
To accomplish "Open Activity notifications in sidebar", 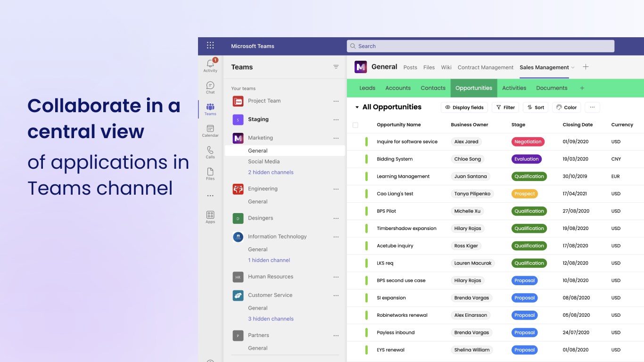I will (210, 66).
